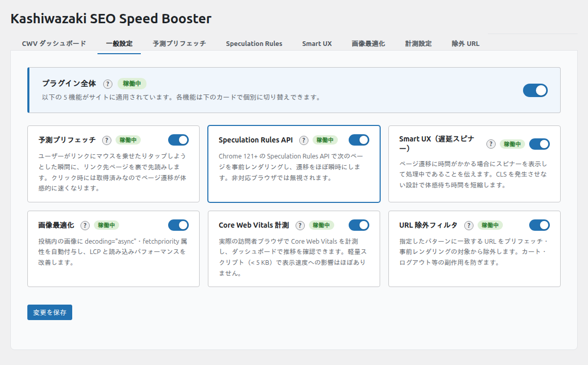Disable the 画像最適化 toggle
Viewport: 588px width, 365px height.
(178, 225)
